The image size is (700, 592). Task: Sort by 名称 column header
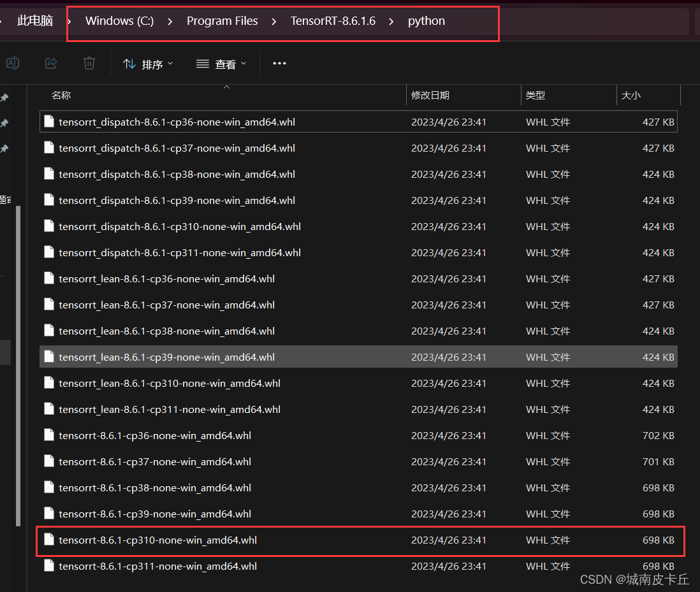click(x=61, y=96)
